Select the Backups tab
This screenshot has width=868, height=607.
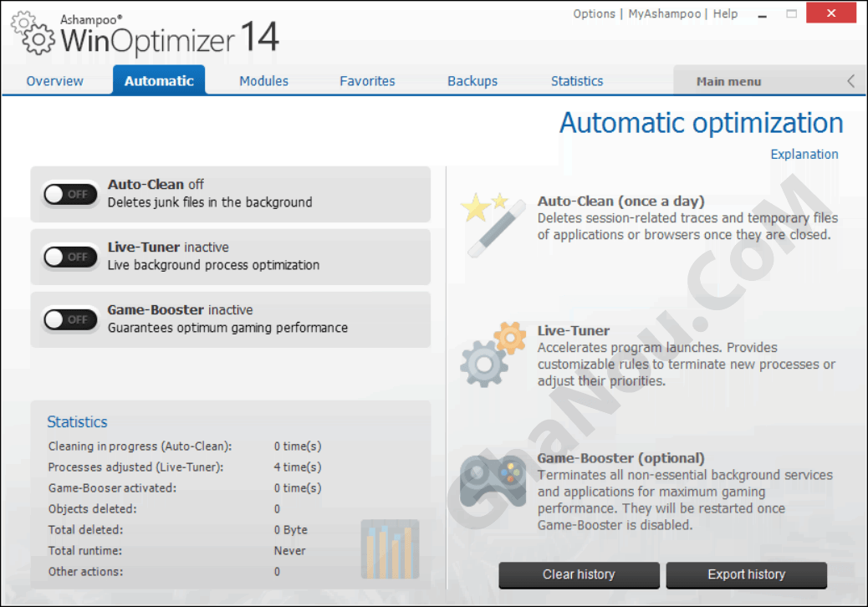(472, 81)
